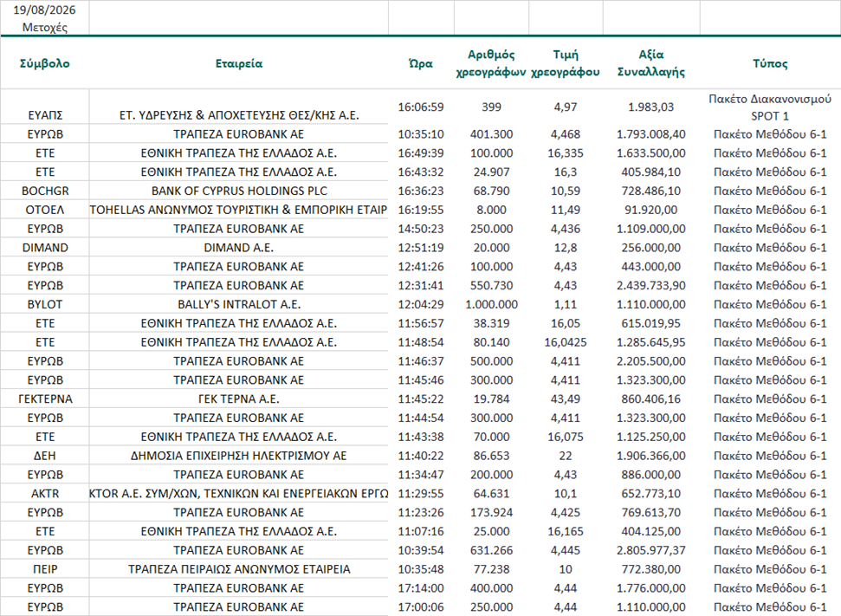Select the BOCHGR symbol cell
This screenshot has height=616, width=841.
[44, 191]
